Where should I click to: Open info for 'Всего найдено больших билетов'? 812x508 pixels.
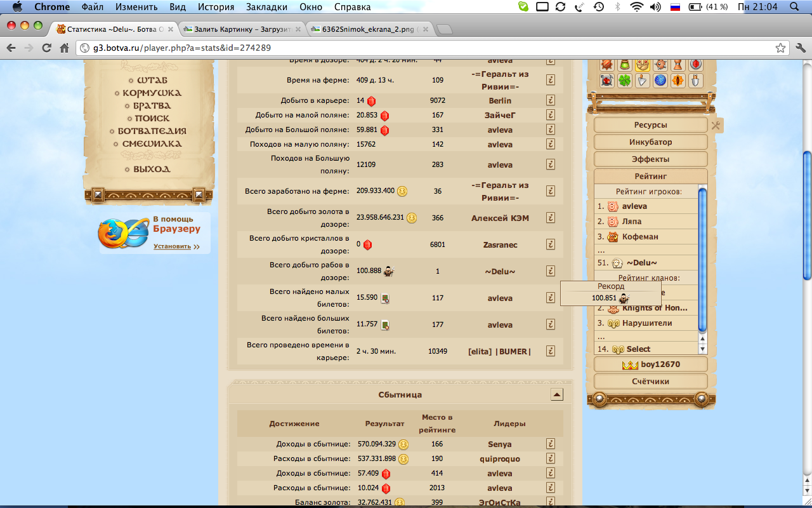[x=551, y=324]
